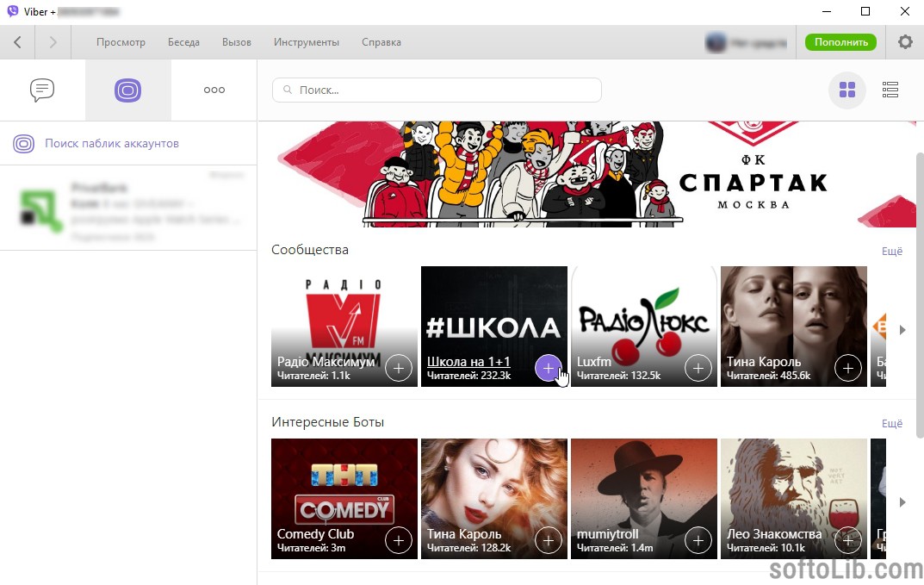Show next communities with right arrow
Viewport: 924px width, 585px height.
tap(902, 330)
